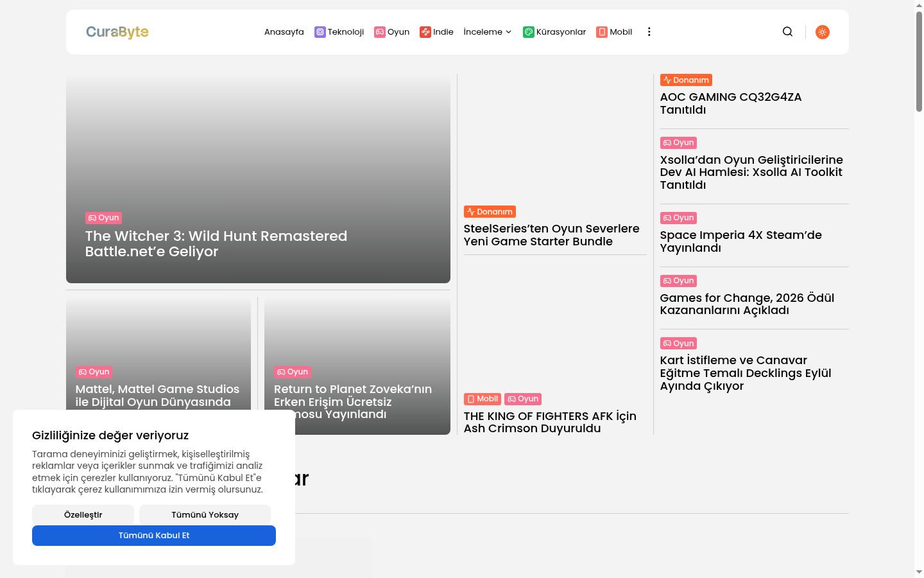Viewport: 924px width, 578px height.
Task: Click the green Kürasyonlar palette icon
Action: click(529, 32)
